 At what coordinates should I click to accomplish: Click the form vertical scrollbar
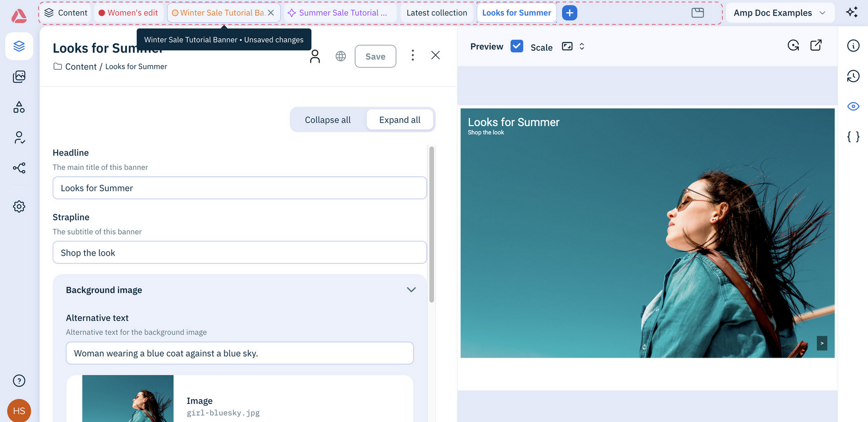click(x=432, y=224)
